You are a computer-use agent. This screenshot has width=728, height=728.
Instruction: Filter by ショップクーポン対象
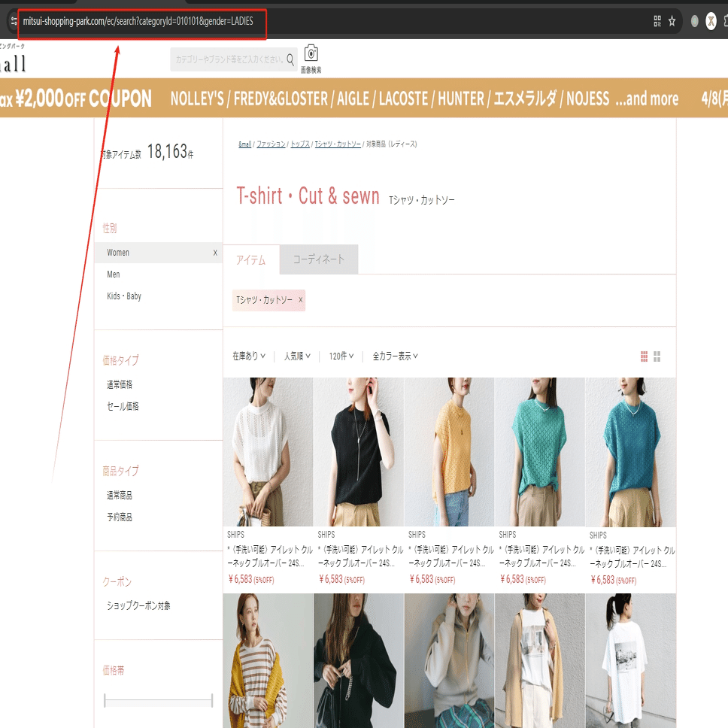click(139, 606)
